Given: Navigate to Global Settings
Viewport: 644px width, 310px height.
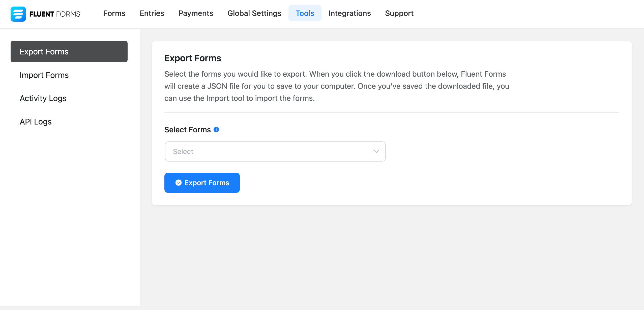Looking at the screenshot, I should pos(254,13).
